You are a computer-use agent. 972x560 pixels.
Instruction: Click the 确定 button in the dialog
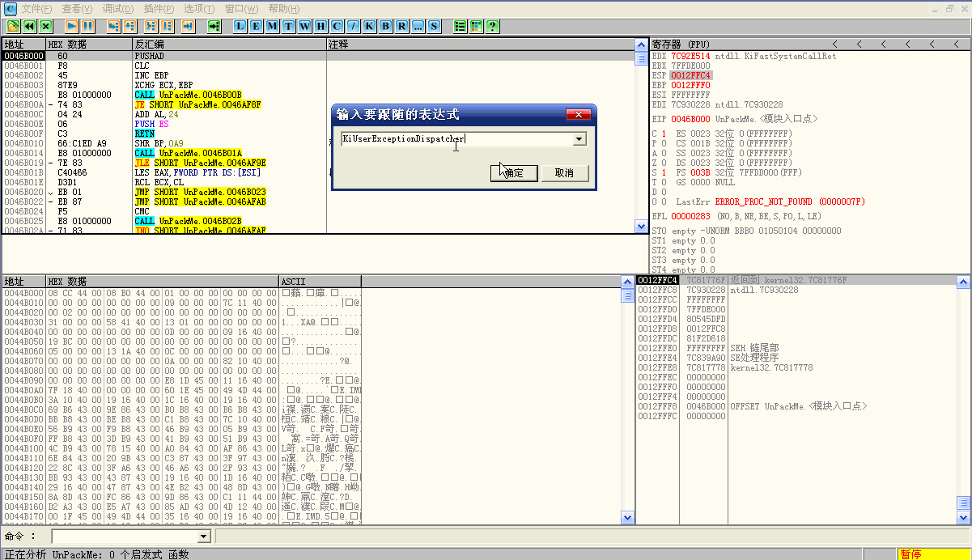click(x=514, y=172)
